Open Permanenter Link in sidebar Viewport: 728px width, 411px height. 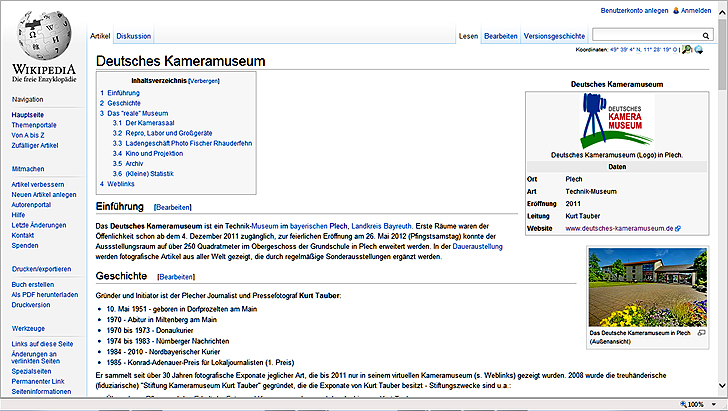point(38,382)
